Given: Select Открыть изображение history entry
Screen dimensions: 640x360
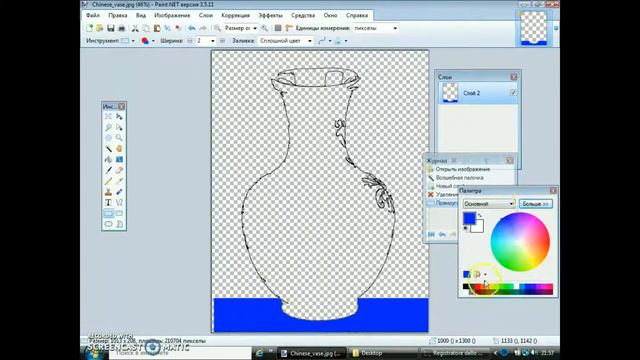Looking at the screenshot, I should 462,169.
